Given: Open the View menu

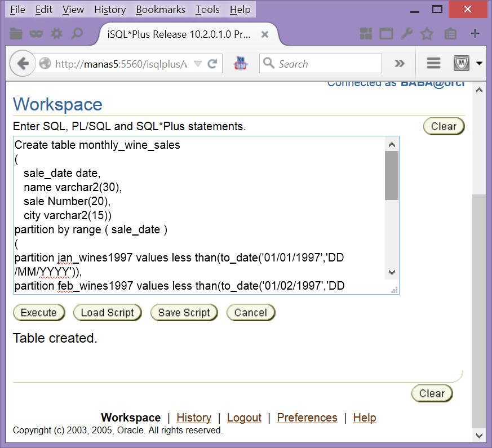Looking at the screenshot, I should click(73, 10).
